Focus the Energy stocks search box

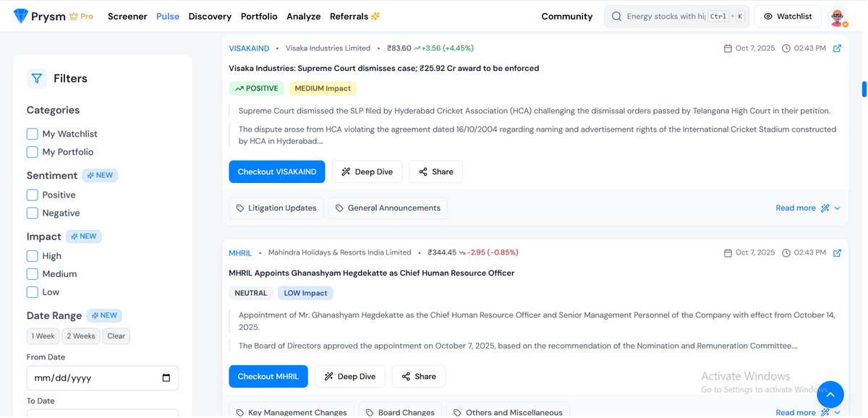click(x=676, y=16)
